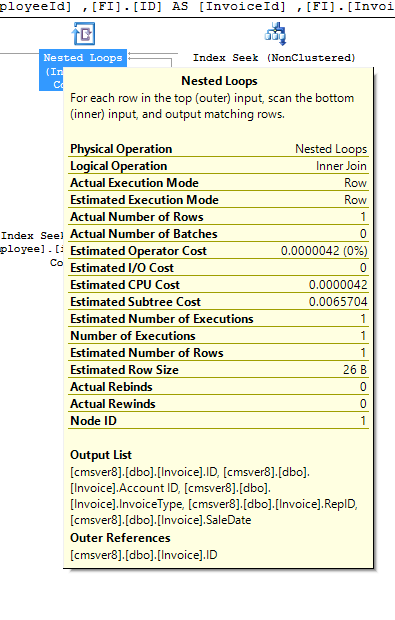
Task: Click the partial Index Seek label beside the tooltip
Action: [x=32, y=236]
